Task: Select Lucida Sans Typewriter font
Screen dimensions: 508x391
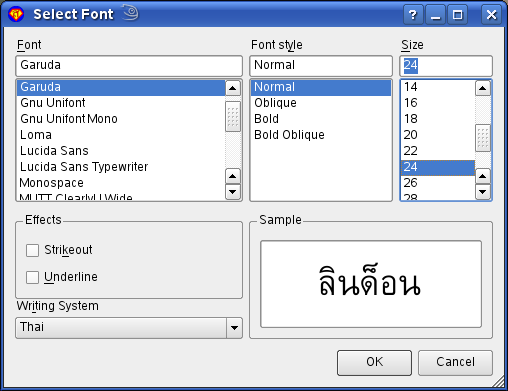Action: pos(121,167)
